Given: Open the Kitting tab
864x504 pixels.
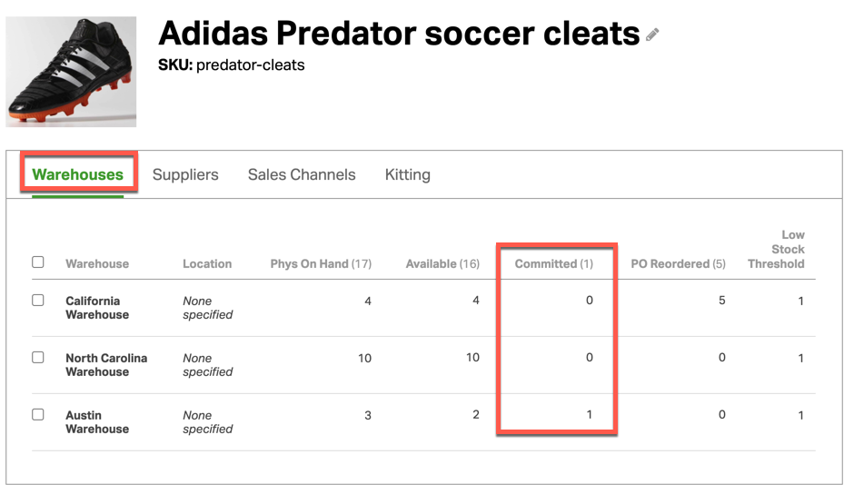Looking at the screenshot, I should pyautogui.click(x=408, y=174).
